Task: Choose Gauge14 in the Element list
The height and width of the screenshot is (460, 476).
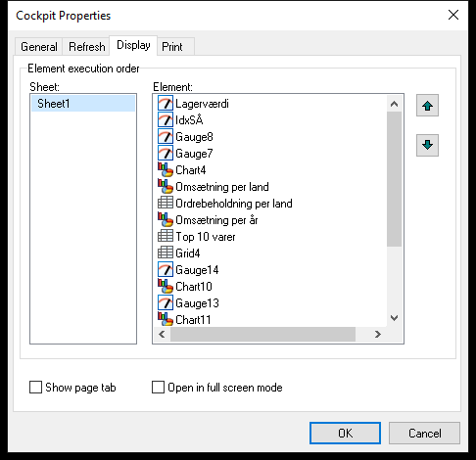Action: coord(197,270)
